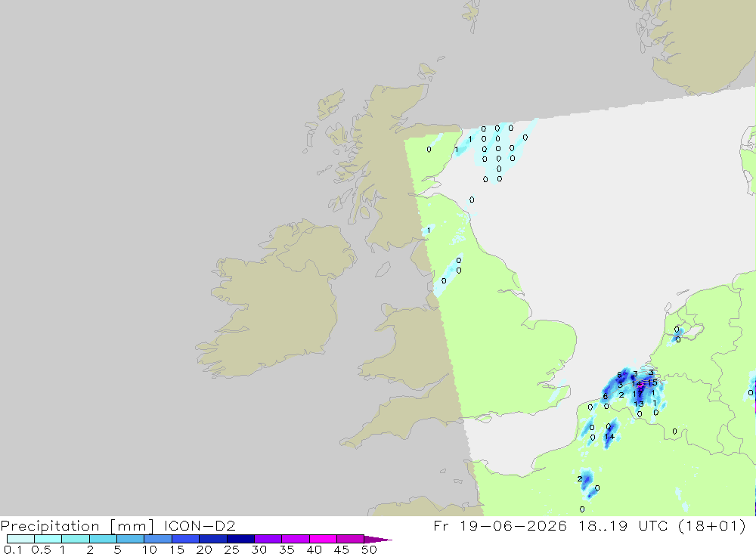Viewport: 756px width, 554px height.
Task: Click the legend swatch between 35 and 40
Action: [x=296, y=539]
